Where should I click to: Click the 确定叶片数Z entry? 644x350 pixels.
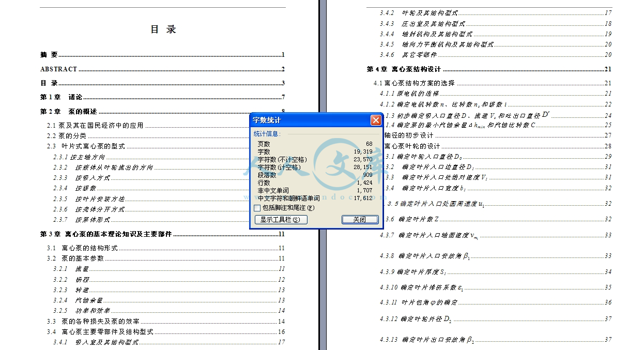click(498, 220)
